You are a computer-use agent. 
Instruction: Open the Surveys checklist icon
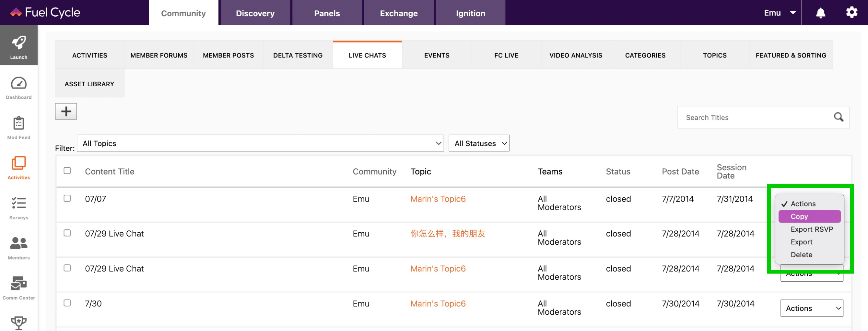point(18,203)
